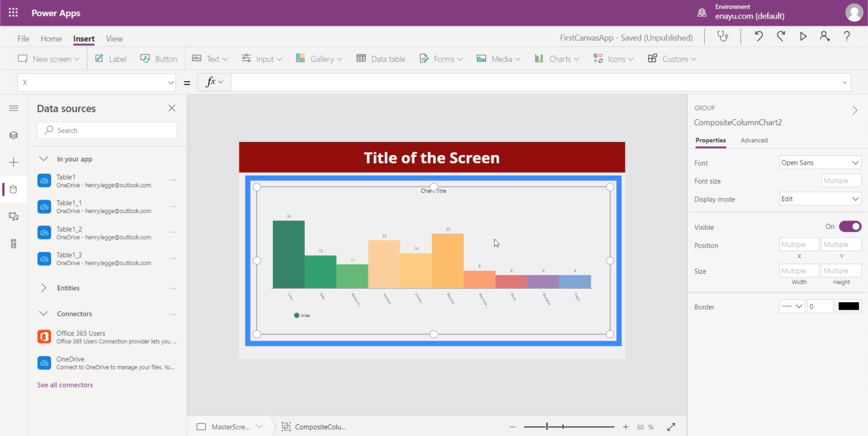Switch to the Advanced properties tab
The width and height of the screenshot is (868, 436).
(x=754, y=140)
